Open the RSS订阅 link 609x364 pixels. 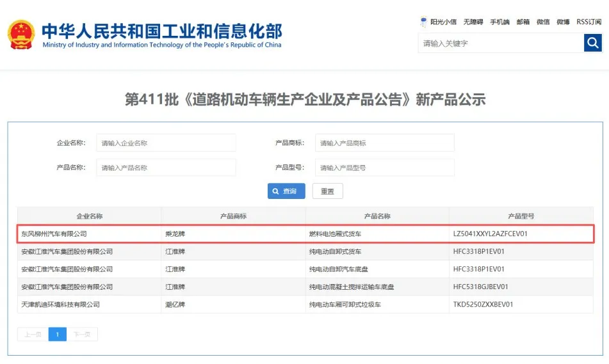[589, 22]
